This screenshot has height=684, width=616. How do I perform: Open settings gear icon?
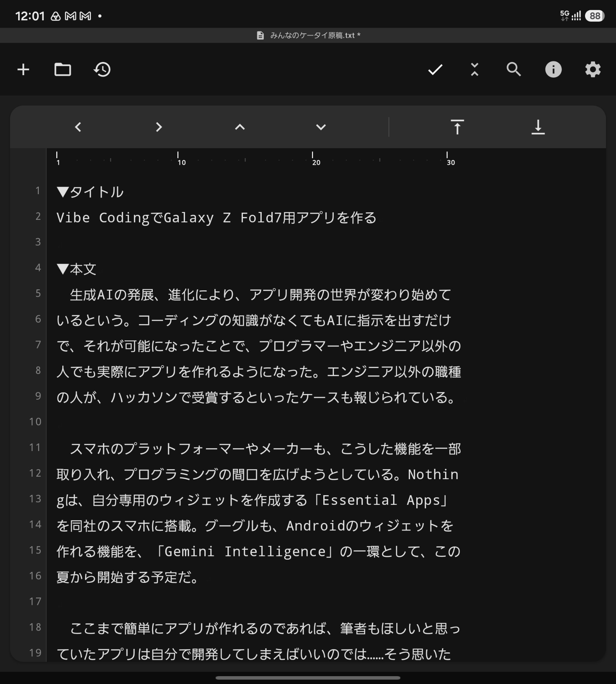593,69
